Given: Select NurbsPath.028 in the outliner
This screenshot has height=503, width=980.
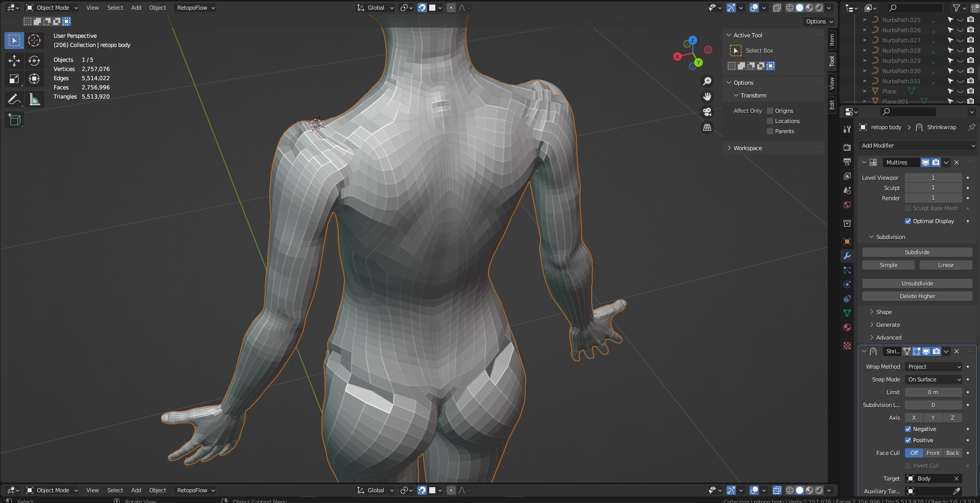Looking at the screenshot, I should tap(901, 51).
